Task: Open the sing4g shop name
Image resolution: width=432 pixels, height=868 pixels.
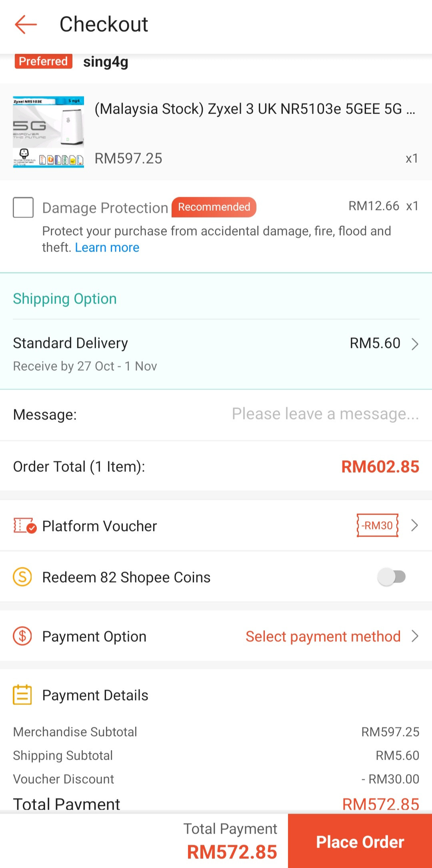Action: 106,62
